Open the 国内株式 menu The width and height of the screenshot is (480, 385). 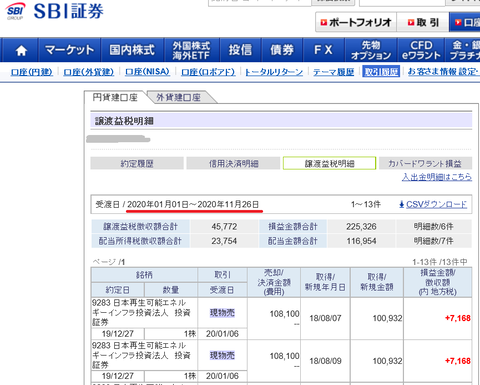point(132,50)
